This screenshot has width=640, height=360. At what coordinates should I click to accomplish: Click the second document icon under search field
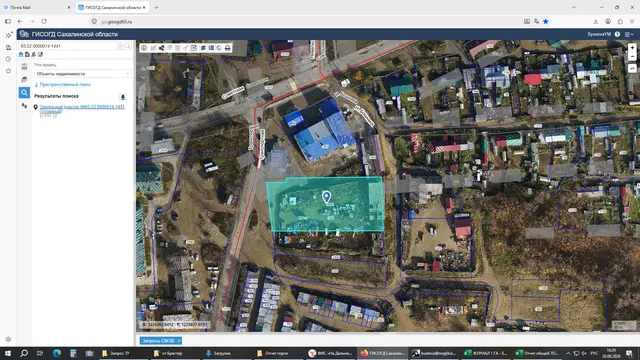pyautogui.click(x=27, y=54)
